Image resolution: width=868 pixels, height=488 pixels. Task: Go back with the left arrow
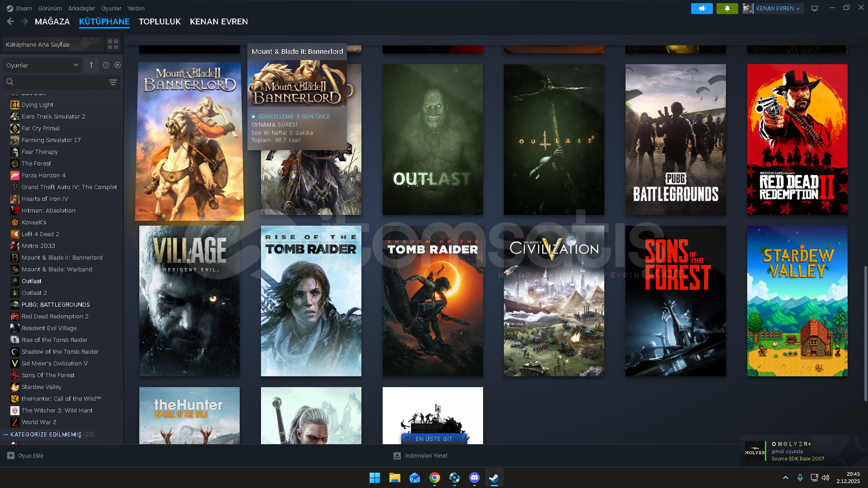pos(10,21)
